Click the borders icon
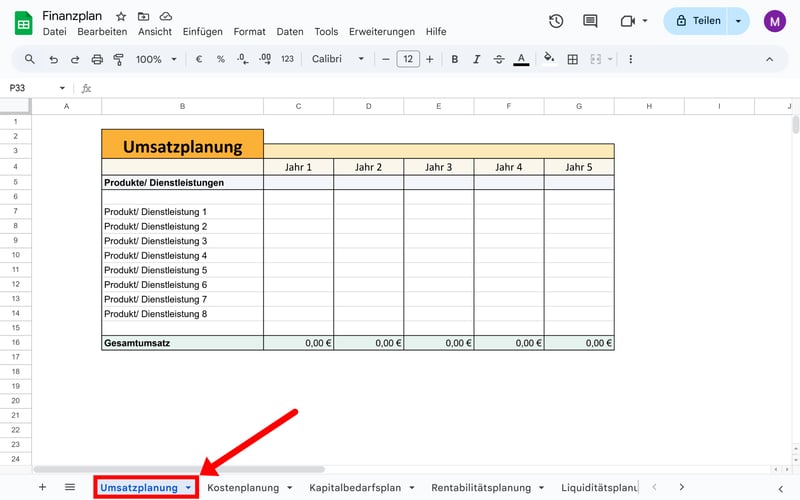Image resolution: width=800 pixels, height=500 pixels. coord(573,59)
